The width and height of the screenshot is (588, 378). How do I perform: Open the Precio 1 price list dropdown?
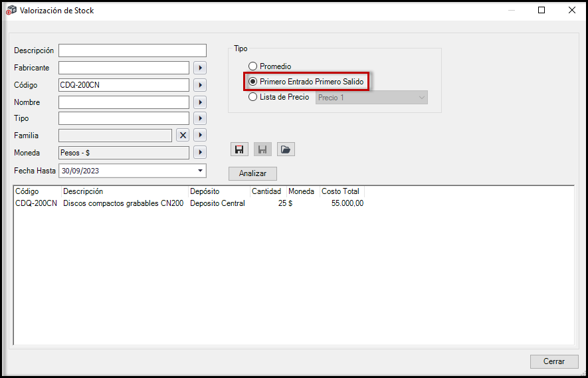click(371, 98)
